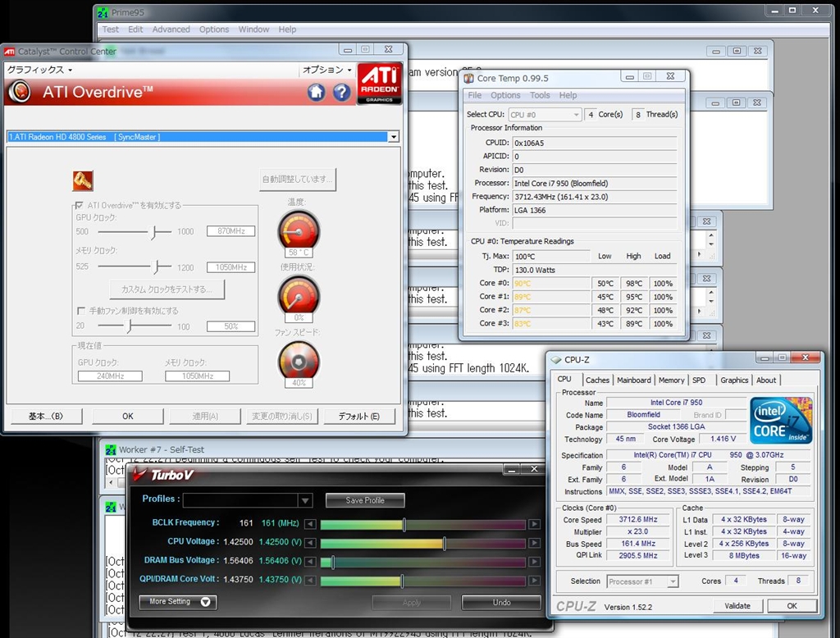Open the Advanced menu in Prime95

coord(171,30)
